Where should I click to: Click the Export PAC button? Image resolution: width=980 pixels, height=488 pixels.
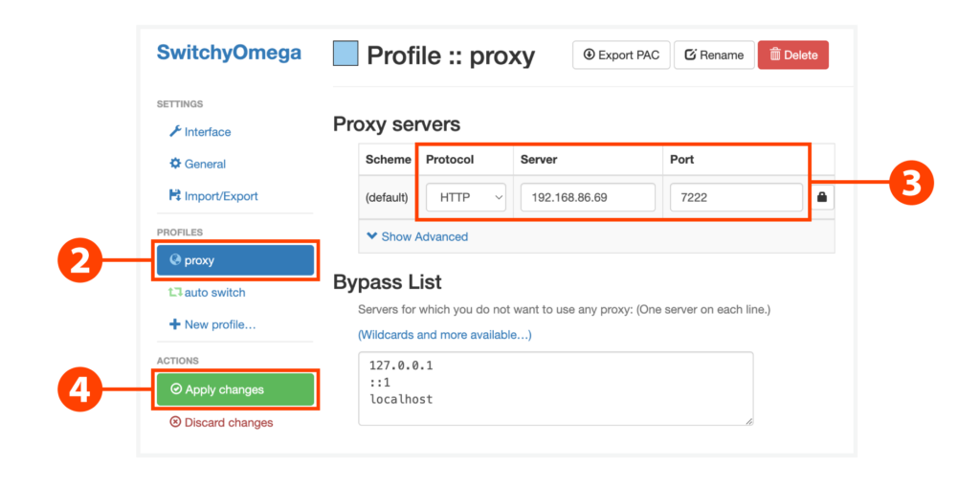pos(620,55)
